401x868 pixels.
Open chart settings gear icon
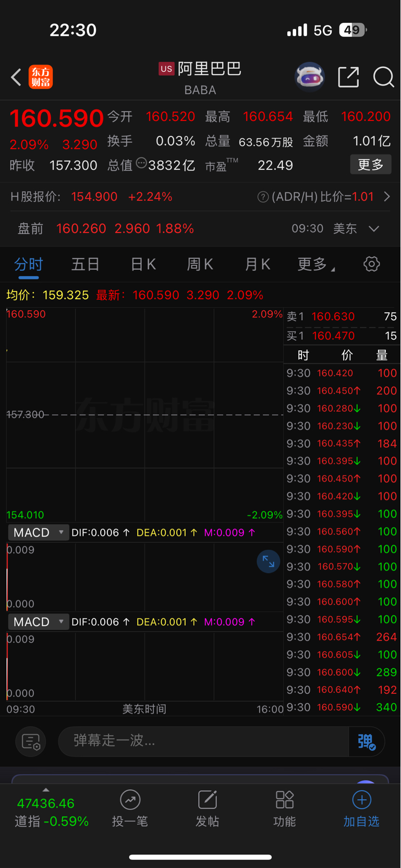pos(371,264)
